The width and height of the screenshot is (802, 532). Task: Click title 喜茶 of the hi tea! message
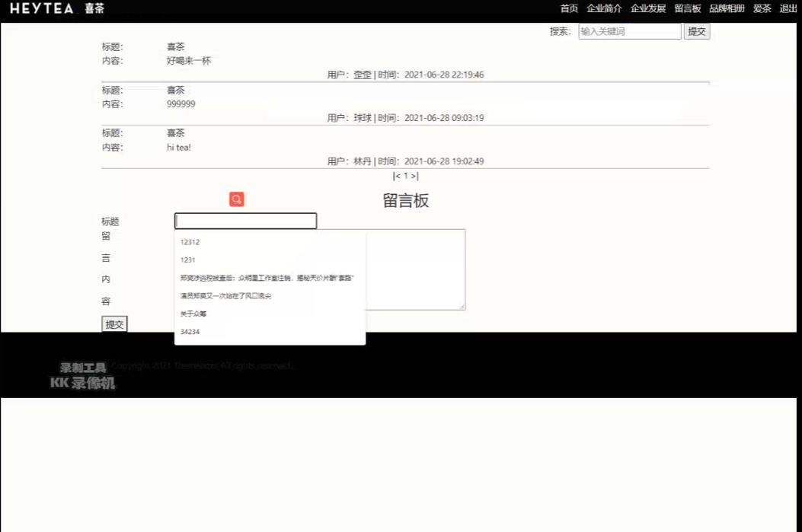coord(175,133)
